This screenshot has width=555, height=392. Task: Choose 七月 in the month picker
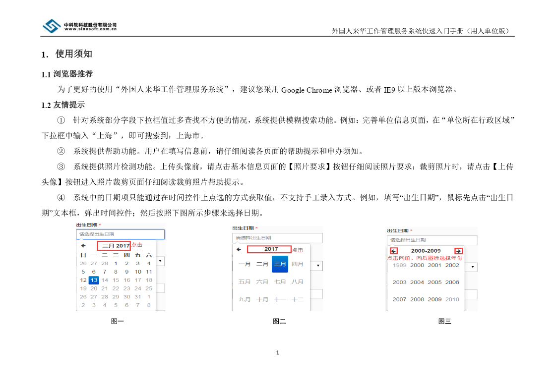pos(280,282)
